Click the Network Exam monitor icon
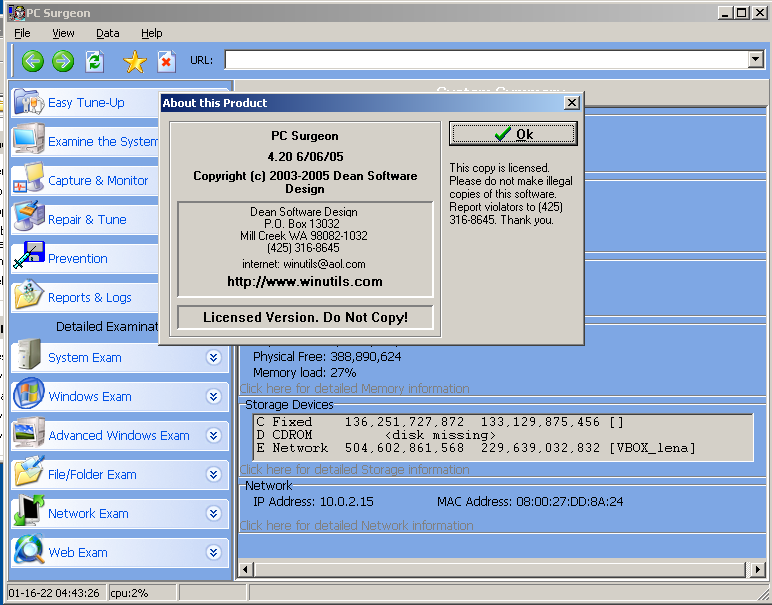772x605 pixels. tap(29, 510)
